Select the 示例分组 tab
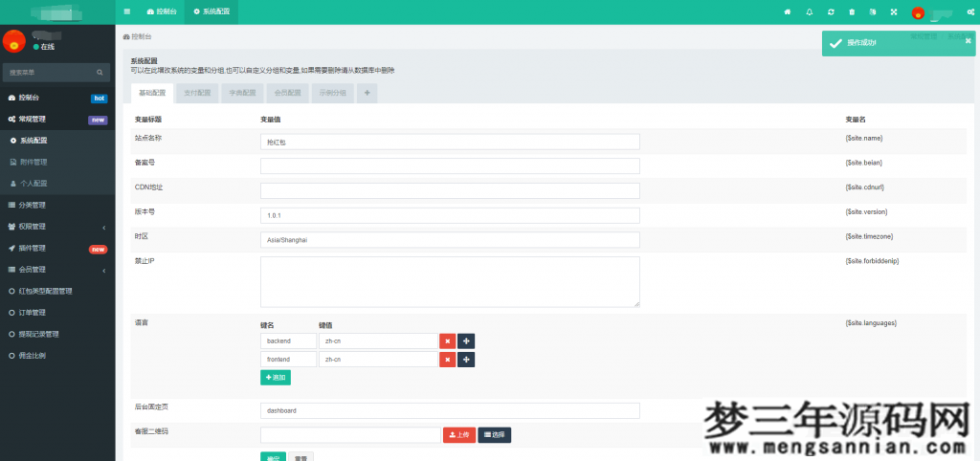 point(332,93)
